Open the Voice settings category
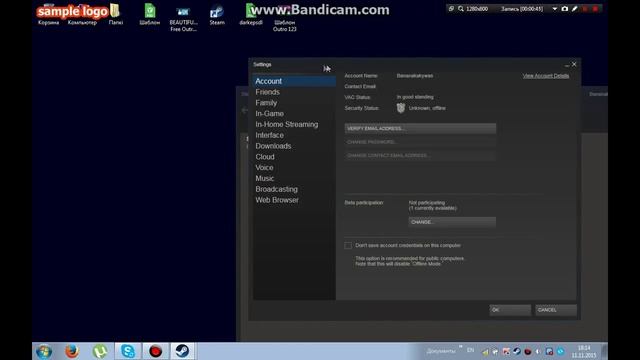Image resolution: width=640 pixels, height=360 pixels. (294, 168)
